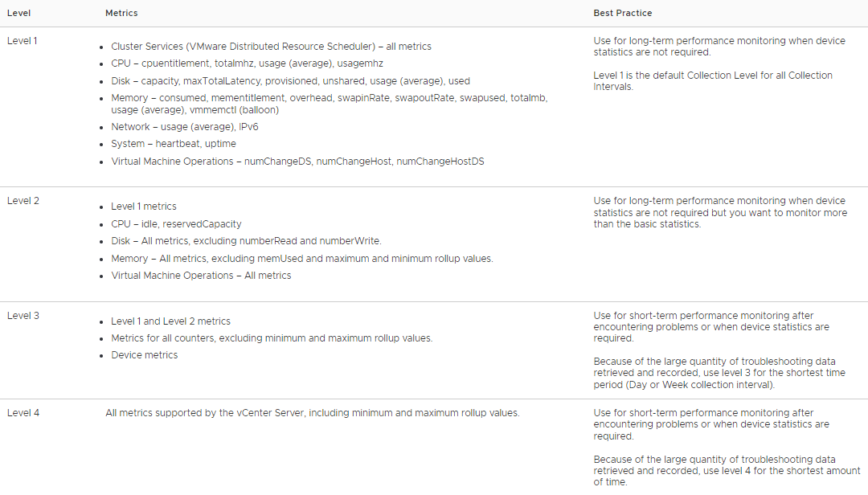This screenshot has width=868, height=495.
Task: Click the Cluster Services all metrics bullet
Action: (271, 47)
